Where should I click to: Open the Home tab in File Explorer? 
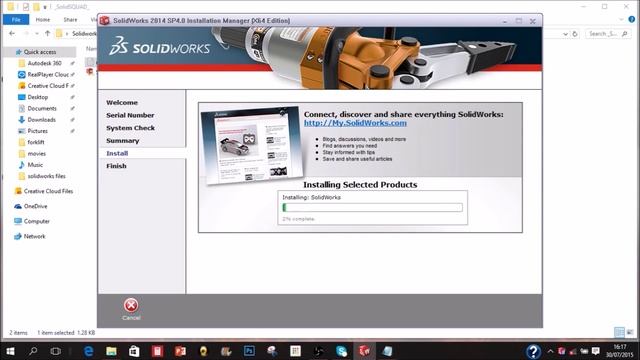click(42, 20)
